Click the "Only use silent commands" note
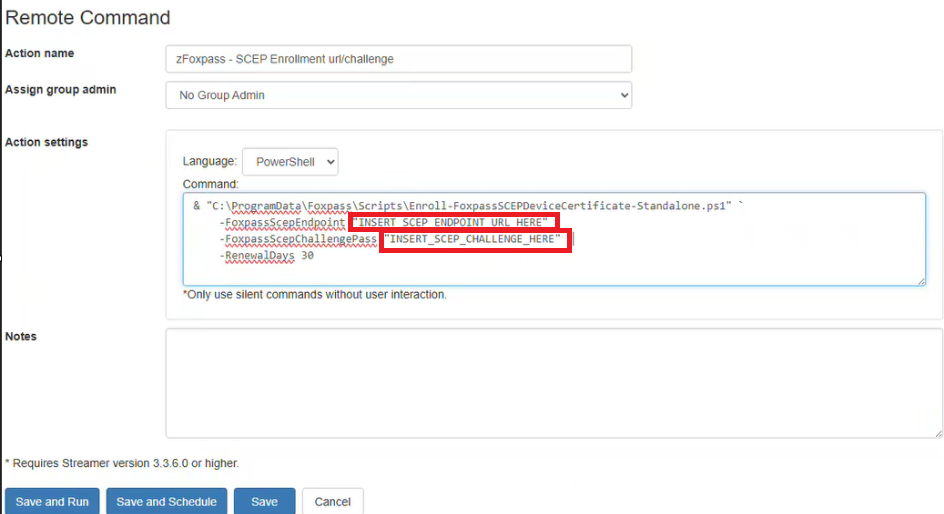The width and height of the screenshot is (944, 514). [315, 294]
